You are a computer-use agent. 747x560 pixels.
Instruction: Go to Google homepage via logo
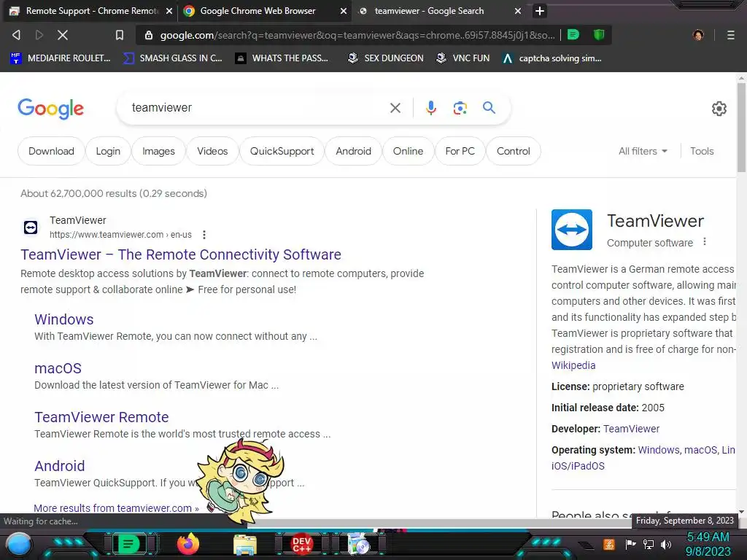coord(51,109)
